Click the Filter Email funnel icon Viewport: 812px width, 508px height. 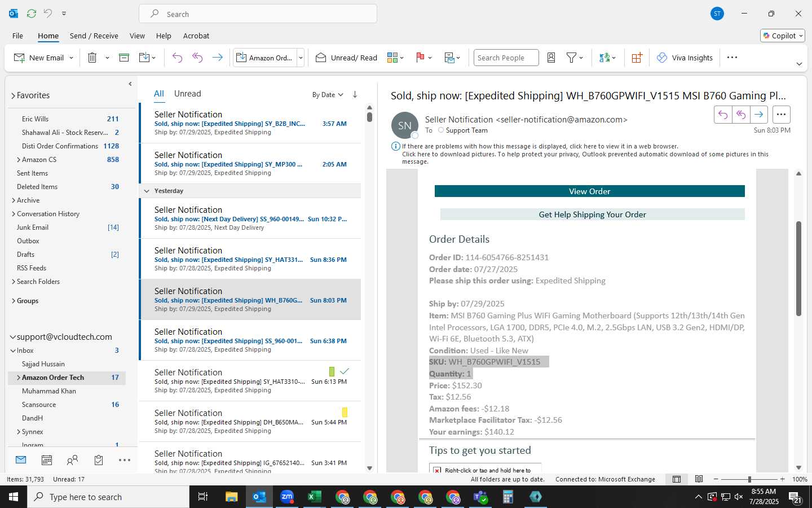click(x=571, y=58)
